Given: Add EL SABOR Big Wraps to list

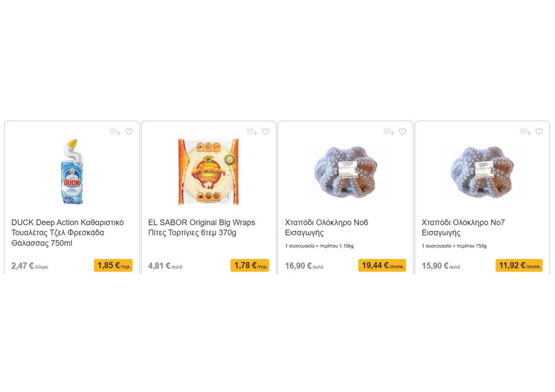Looking at the screenshot, I should pyautogui.click(x=252, y=132).
